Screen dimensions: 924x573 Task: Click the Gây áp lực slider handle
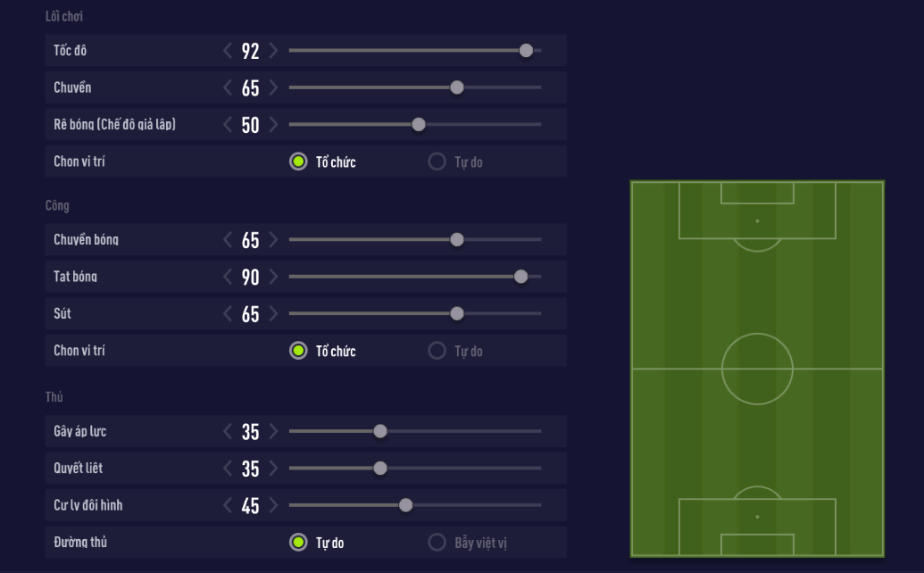[380, 431]
